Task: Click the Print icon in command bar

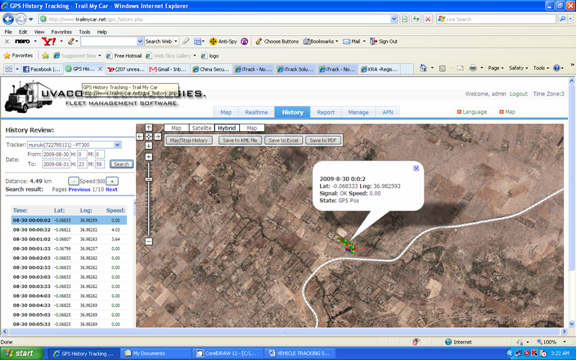Action: pyautogui.click(x=473, y=68)
